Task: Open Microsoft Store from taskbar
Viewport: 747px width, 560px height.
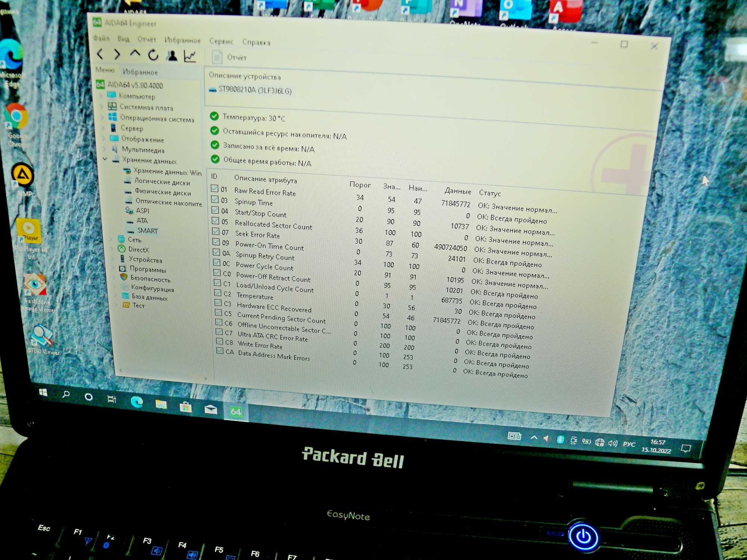Action: click(x=185, y=406)
